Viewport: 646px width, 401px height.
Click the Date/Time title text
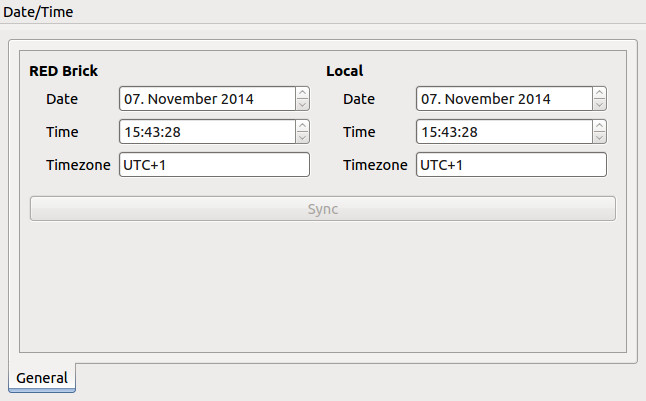pyautogui.click(x=38, y=12)
